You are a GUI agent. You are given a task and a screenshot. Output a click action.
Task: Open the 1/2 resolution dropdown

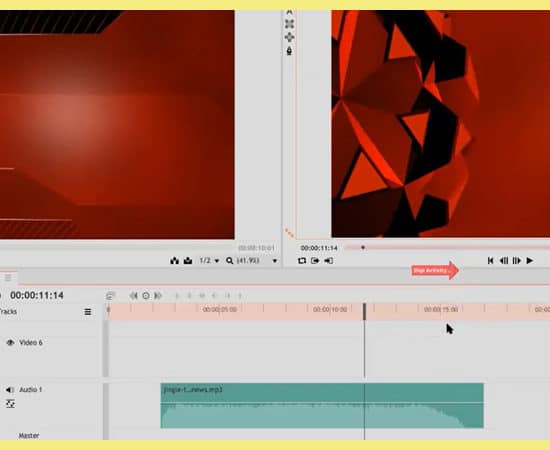pos(209,261)
